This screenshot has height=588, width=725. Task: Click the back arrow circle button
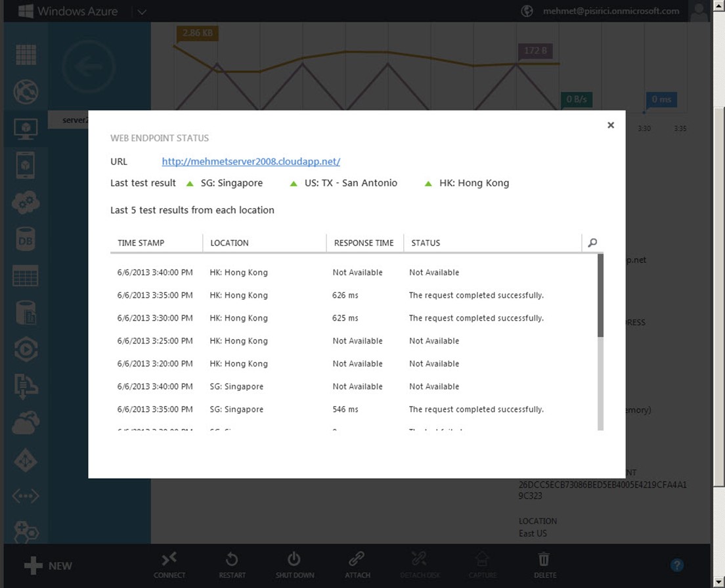click(x=88, y=66)
